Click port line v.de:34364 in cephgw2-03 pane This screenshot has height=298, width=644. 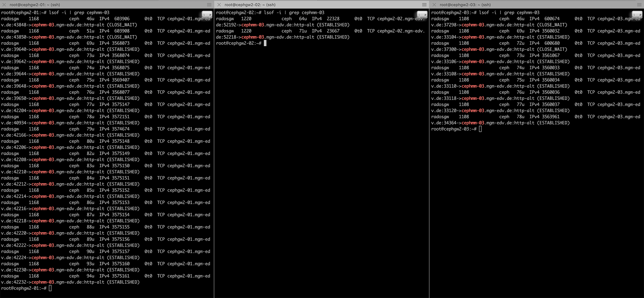click(500, 123)
